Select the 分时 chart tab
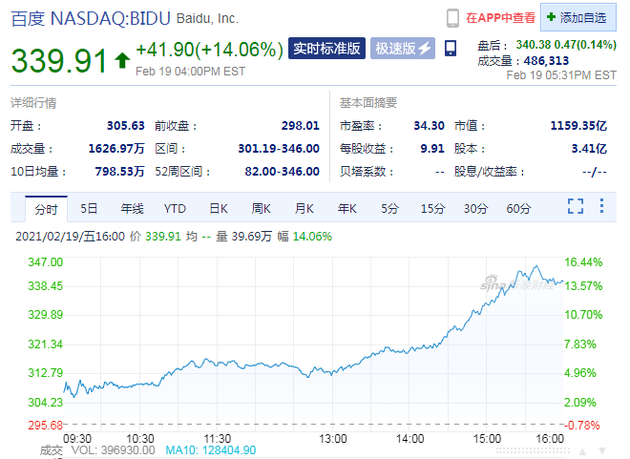630x459 pixels. [x=46, y=209]
